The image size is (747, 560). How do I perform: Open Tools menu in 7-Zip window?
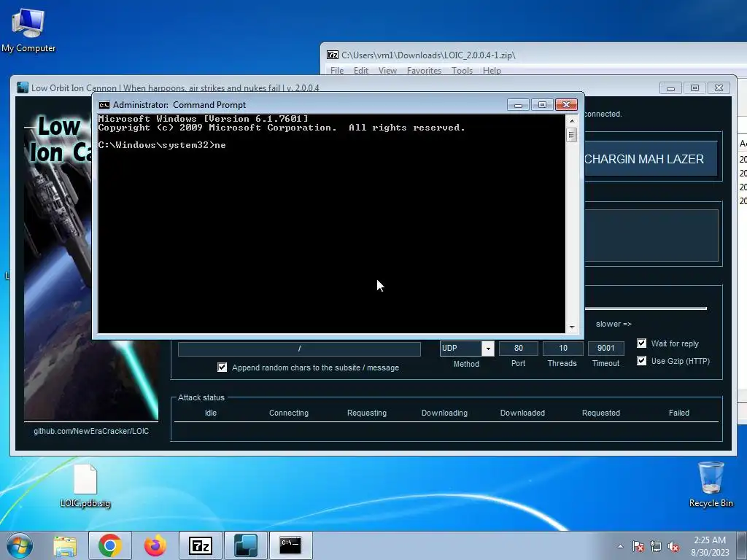pyautogui.click(x=462, y=71)
